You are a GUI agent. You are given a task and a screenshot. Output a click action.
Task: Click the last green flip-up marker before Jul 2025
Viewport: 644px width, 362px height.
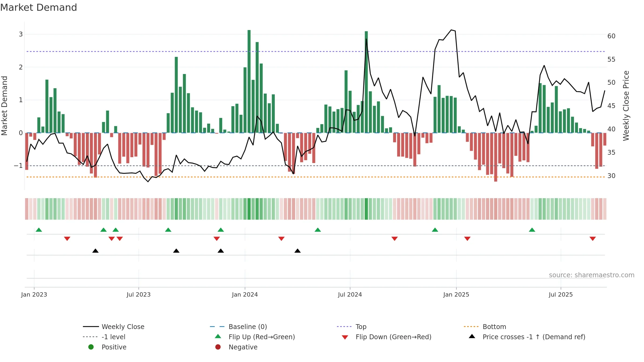tap(532, 230)
